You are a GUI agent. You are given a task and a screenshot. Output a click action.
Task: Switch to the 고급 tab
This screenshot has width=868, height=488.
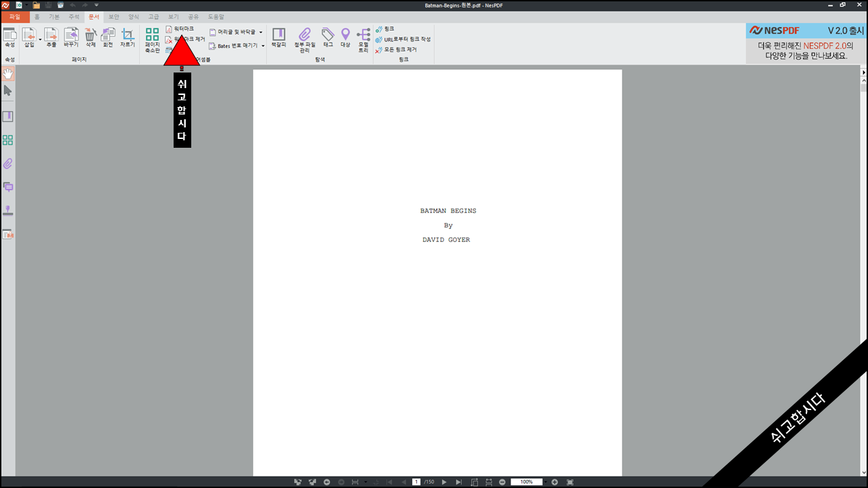pos(153,16)
